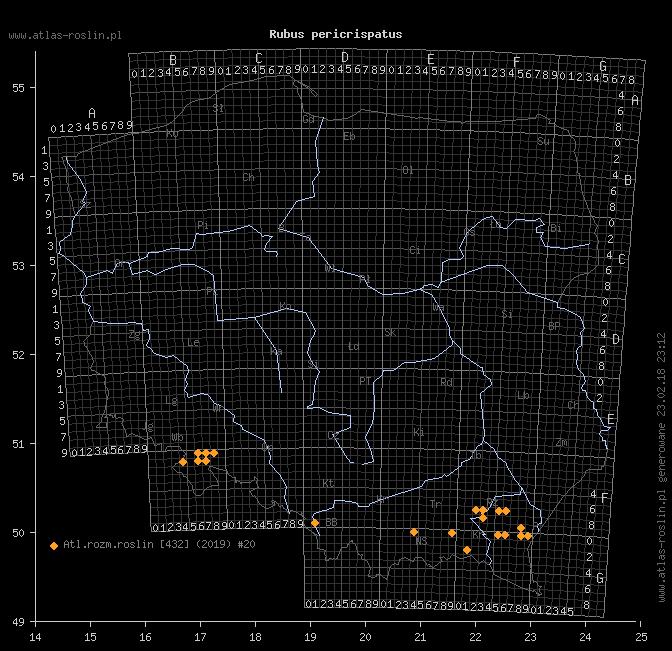Click the orange marker next to BB
This screenshot has height=651, width=672.
[315, 523]
